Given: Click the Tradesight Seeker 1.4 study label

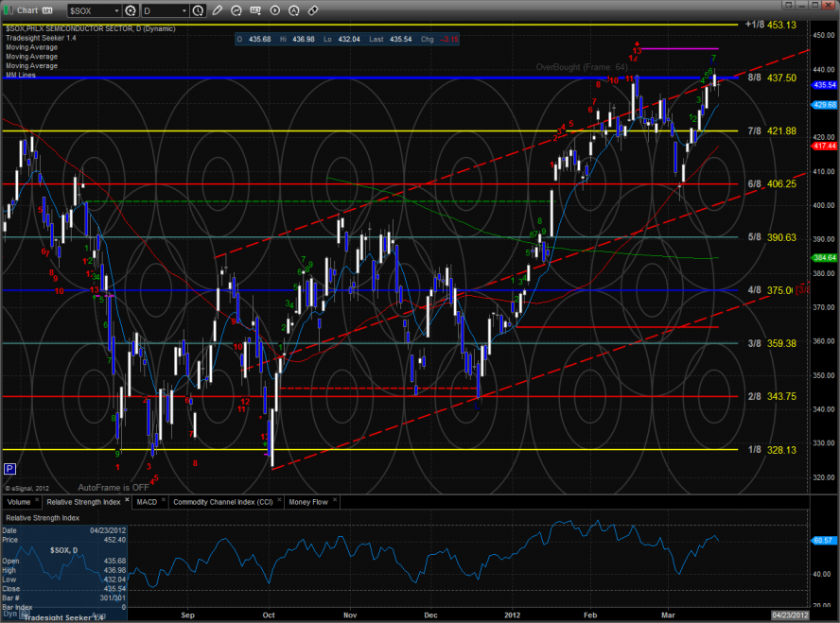Looking at the screenshot, I should (x=42, y=38).
